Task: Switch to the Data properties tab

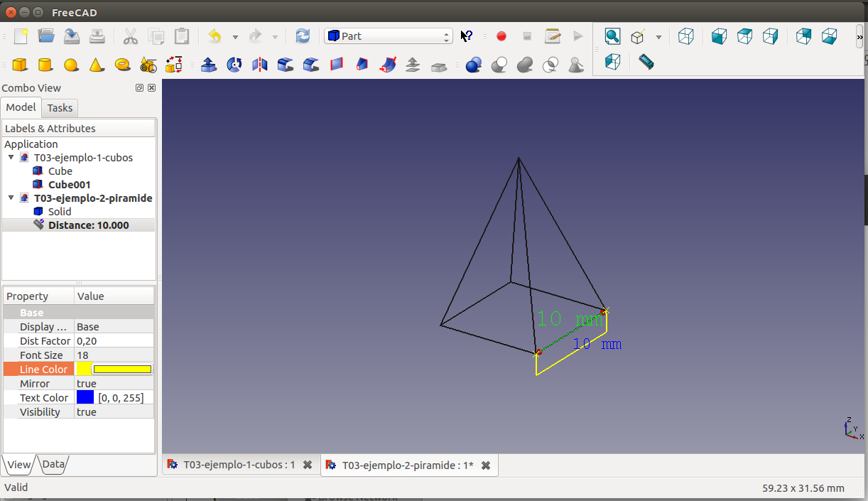Action: tap(53, 465)
